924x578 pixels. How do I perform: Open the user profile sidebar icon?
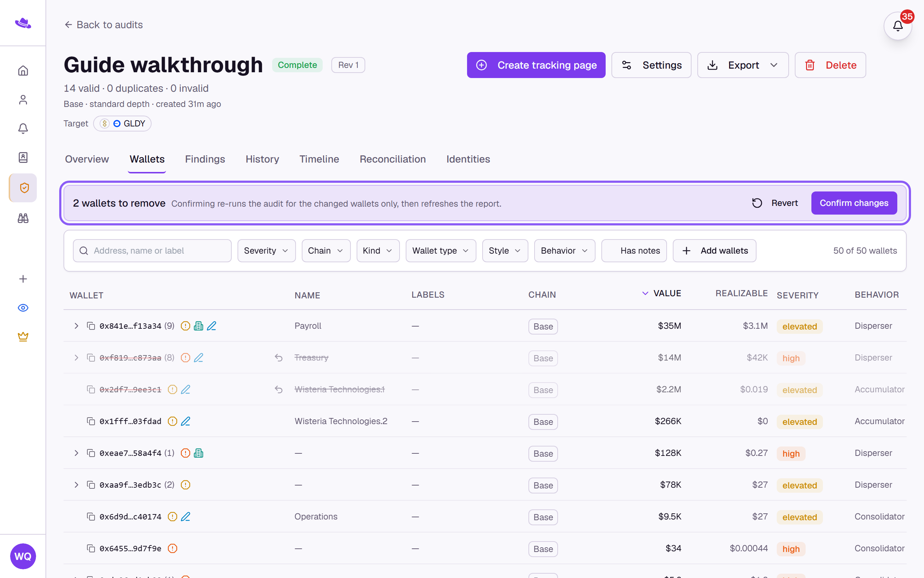click(x=23, y=100)
